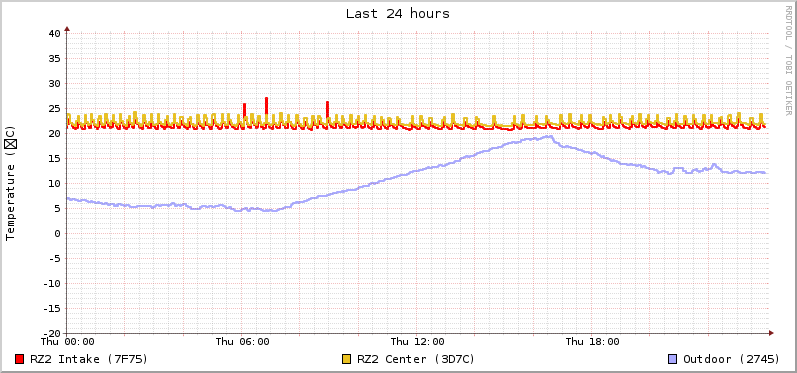797x373 pixels.
Task: Click the 35 value on temperature axis
Action: (54, 58)
